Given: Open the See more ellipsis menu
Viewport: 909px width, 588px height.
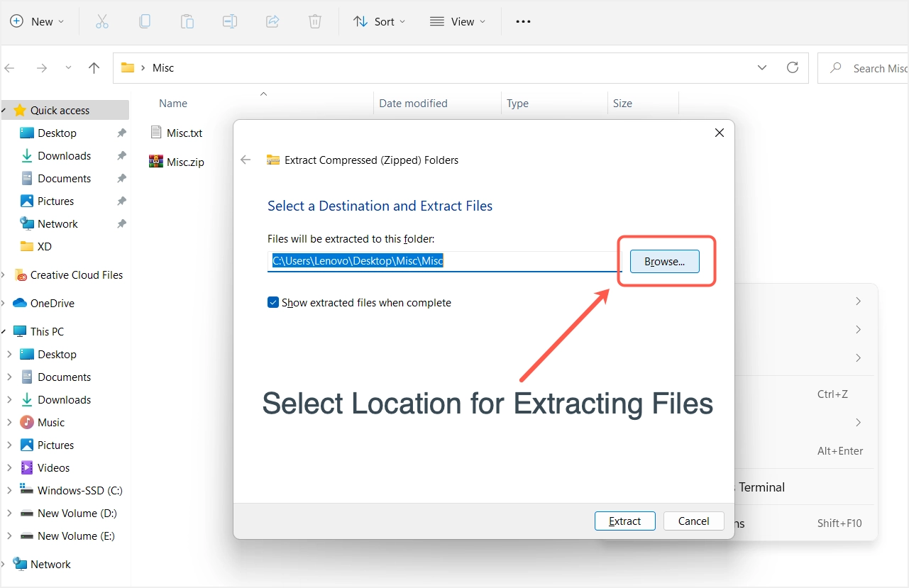Looking at the screenshot, I should pyautogui.click(x=523, y=21).
